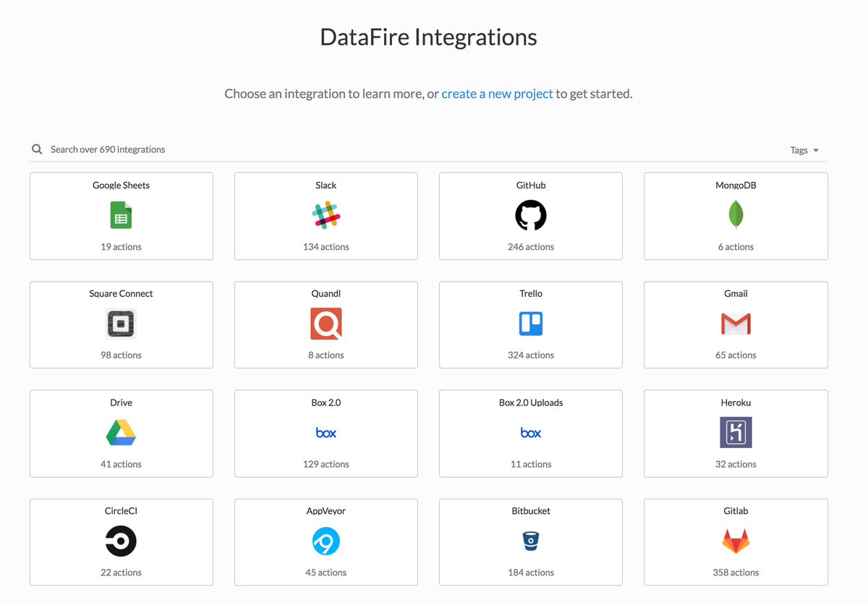Open the Tags dropdown filter
The width and height of the screenshot is (868, 603).
click(x=804, y=151)
